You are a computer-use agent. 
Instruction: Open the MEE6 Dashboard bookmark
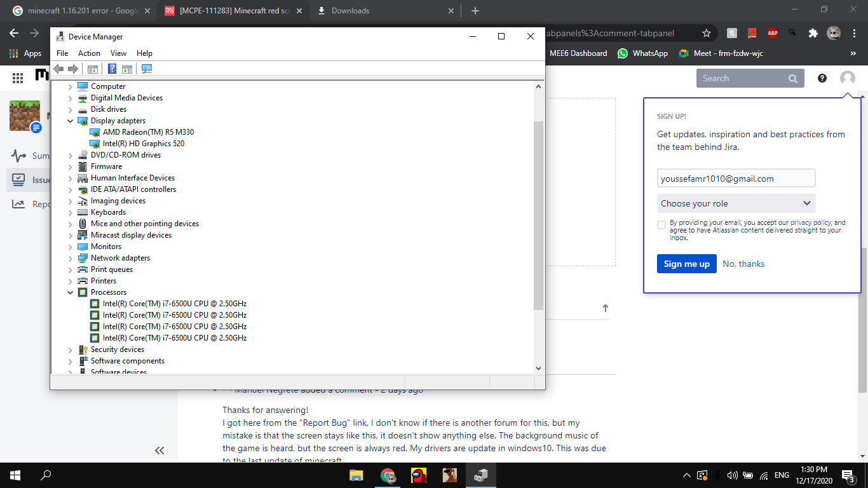[x=578, y=53]
